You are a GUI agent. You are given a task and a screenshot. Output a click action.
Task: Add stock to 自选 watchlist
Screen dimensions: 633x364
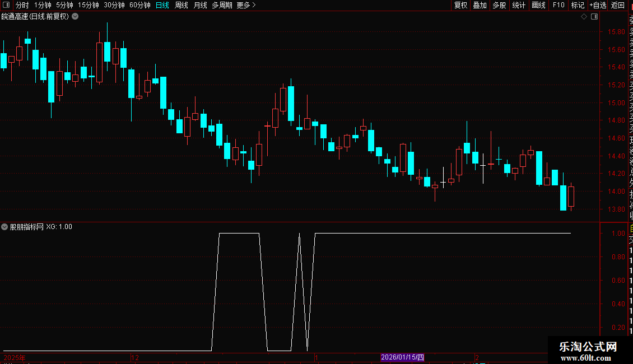[x=598, y=5]
